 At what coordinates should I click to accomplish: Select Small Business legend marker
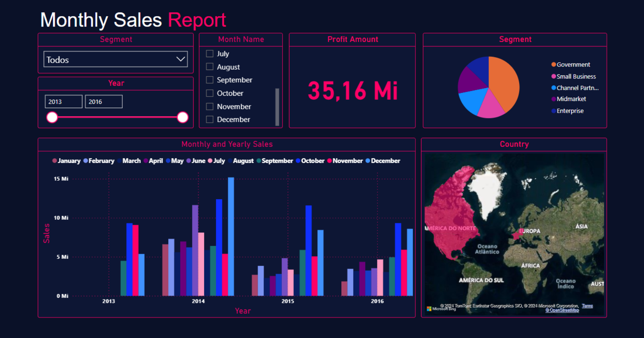click(x=554, y=76)
